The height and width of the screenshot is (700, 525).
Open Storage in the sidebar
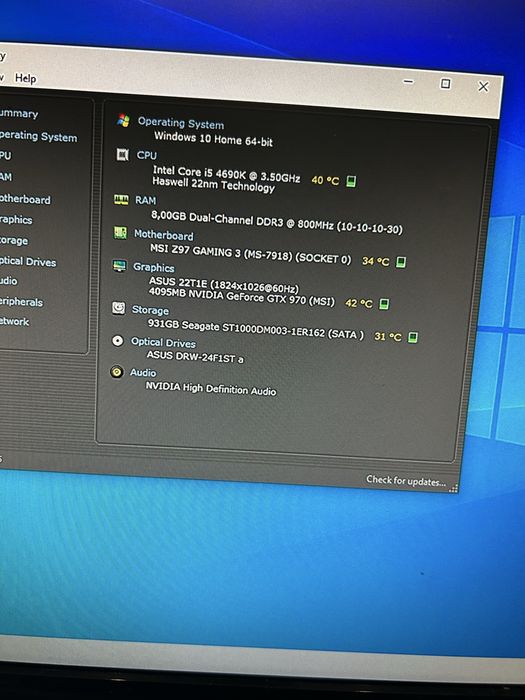click(x=14, y=241)
